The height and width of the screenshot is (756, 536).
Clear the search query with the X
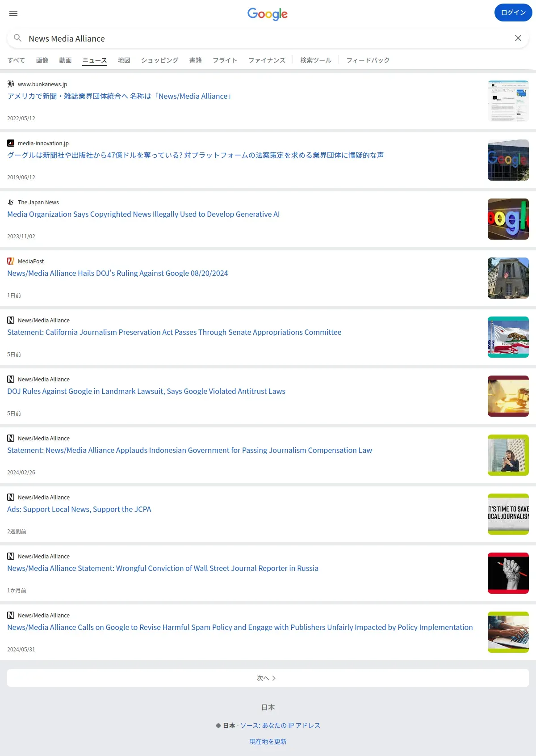(518, 38)
